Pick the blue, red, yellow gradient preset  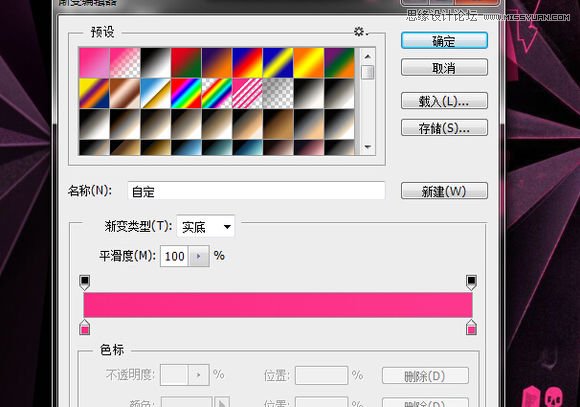tap(247, 63)
